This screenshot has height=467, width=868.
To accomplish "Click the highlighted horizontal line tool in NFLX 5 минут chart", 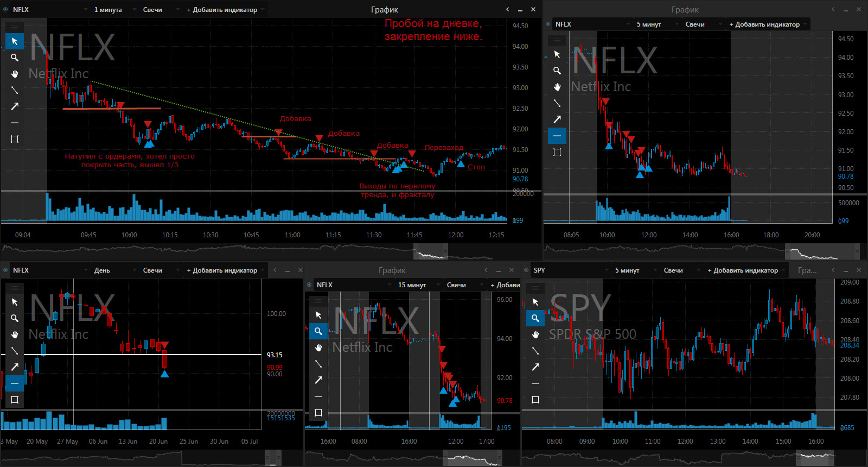I will pyautogui.click(x=557, y=136).
